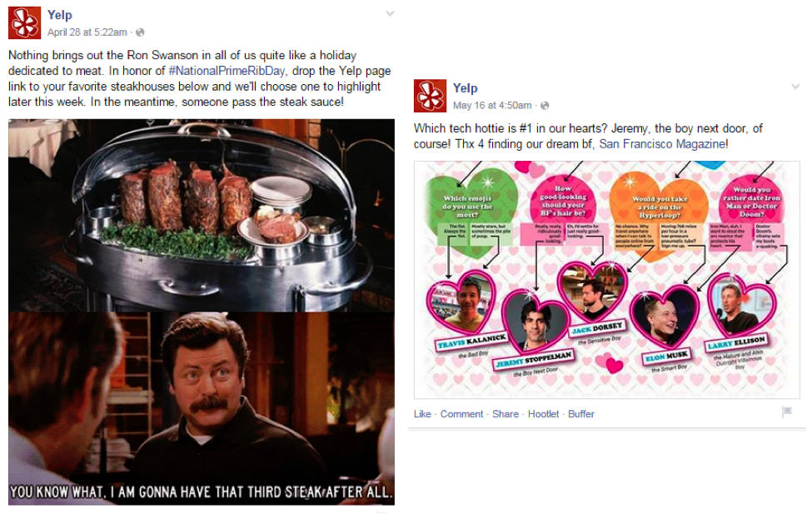Screen dimensions: 812x514
Task: Open the April 28 at 5:22am timestamp
Action: click(87, 32)
